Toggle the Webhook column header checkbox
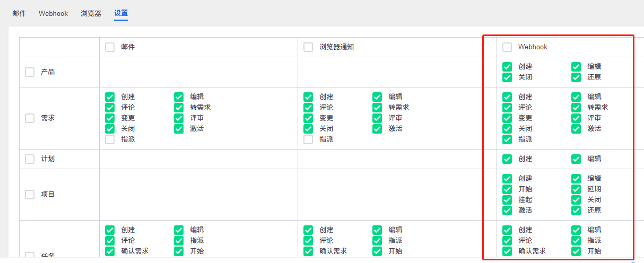 (507, 47)
